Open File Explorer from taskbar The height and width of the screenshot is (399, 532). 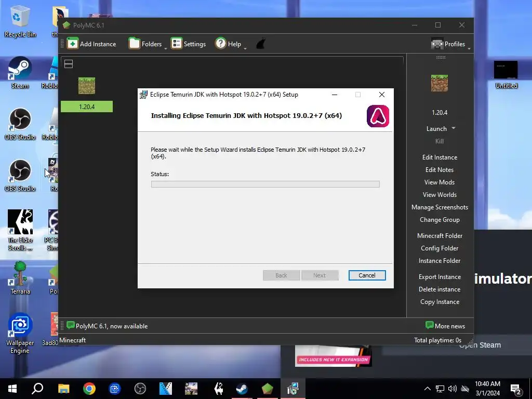coord(63,389)
